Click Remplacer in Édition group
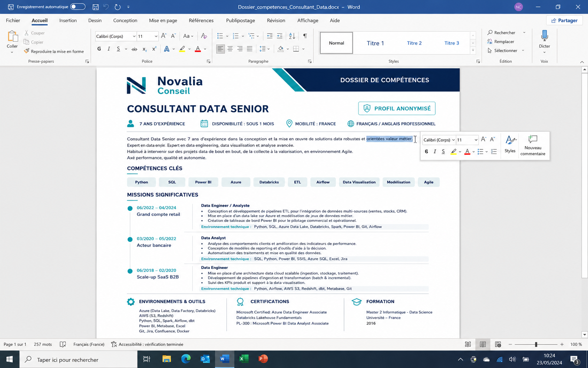 coord(501,42)
